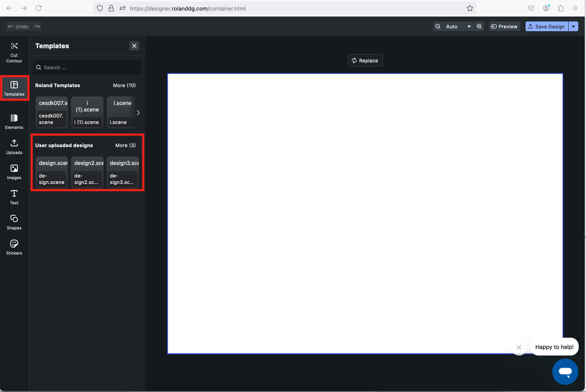Open the Uploads panel
The width and height of the screenshot is (586, 392).
click(x=14, y=147)
